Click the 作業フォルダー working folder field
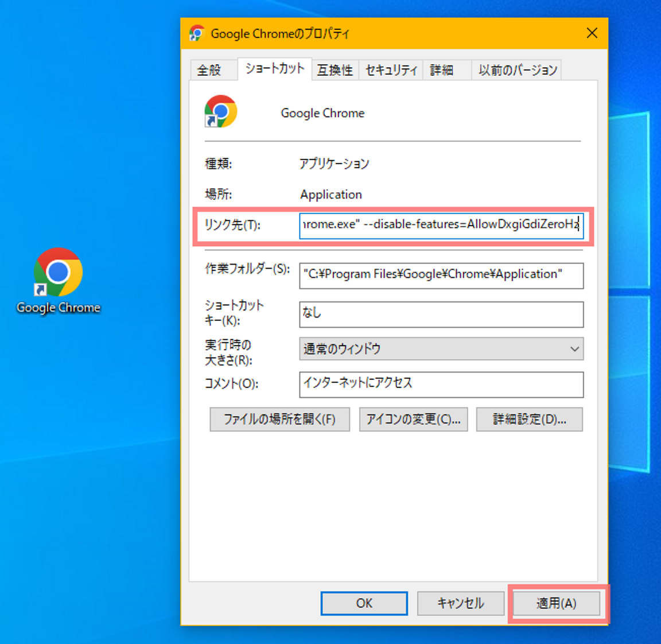 pyautogui.click(x=441, y=276)
